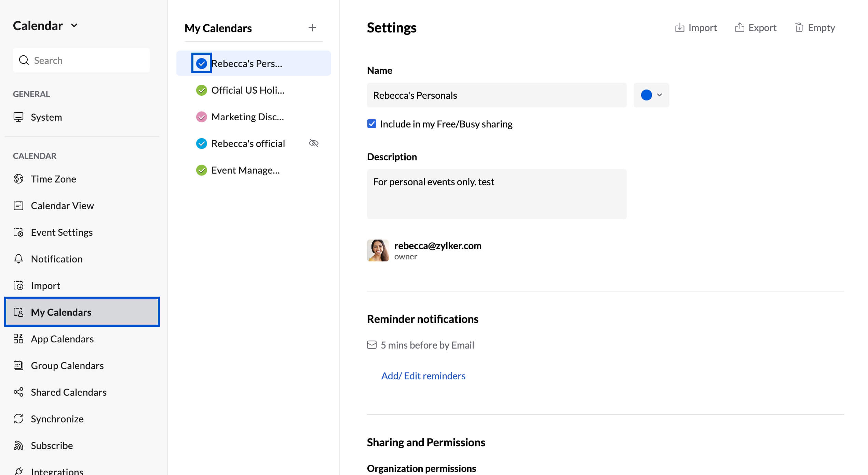Image resolution: width=868 pixels, height=475 pixels.
Task: Uncheck Official US Holi... calendar circle
Action: [201, 90]
